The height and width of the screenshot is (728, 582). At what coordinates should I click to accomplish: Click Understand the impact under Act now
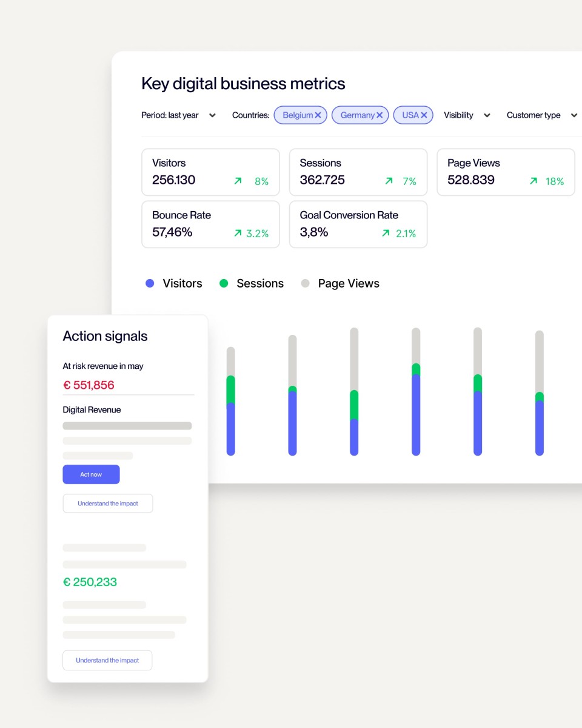point(107,503)
